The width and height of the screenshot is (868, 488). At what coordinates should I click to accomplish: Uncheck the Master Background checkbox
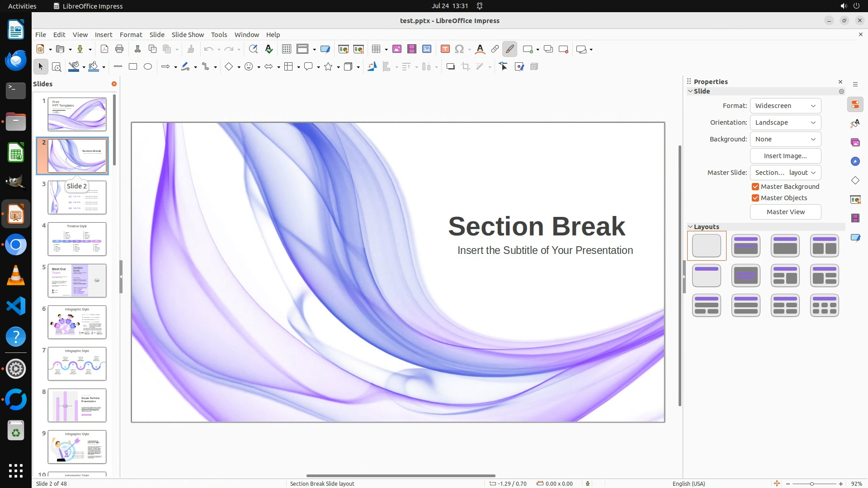[755, 187]
